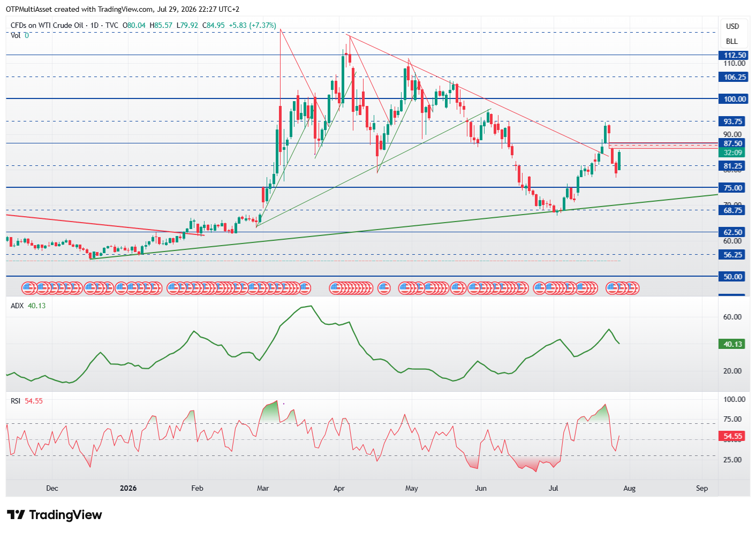The width and height of the screenshot is (756, 533).
Task: Open the USD currency selector
Action: pyautogui.click(x=732, y=26)
